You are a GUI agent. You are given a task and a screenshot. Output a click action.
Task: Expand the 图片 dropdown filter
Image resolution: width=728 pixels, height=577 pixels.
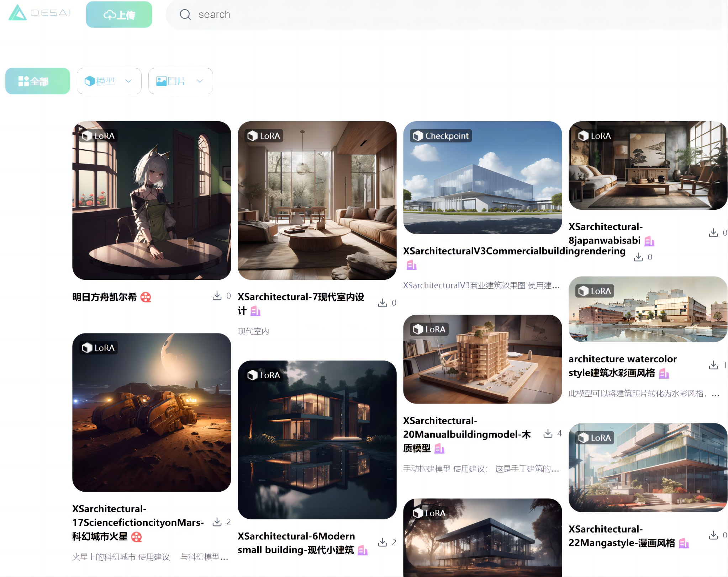coord(180,81)
